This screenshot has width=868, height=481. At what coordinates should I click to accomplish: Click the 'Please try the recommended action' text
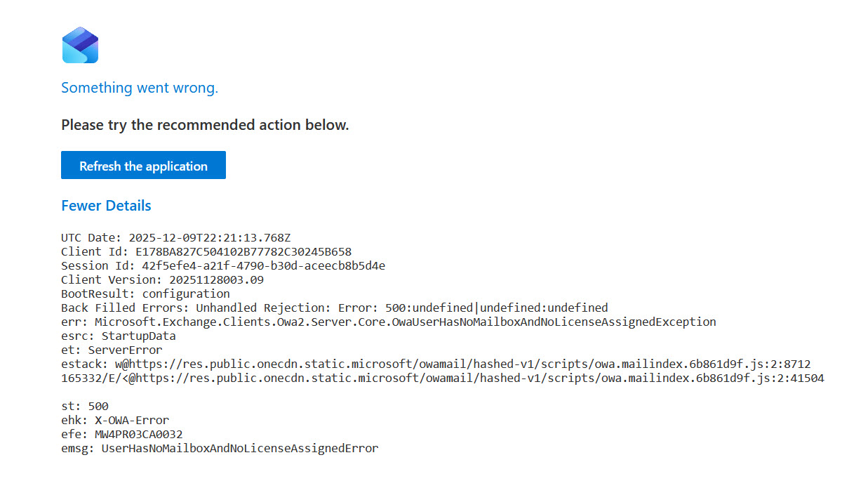point(205,125)
